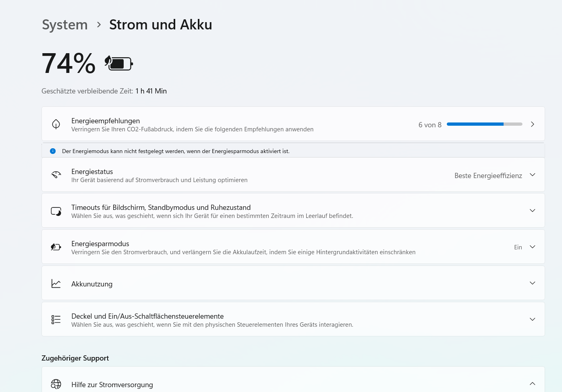
Task: Go back to System in breadcrumb
Action: point(65,25)
